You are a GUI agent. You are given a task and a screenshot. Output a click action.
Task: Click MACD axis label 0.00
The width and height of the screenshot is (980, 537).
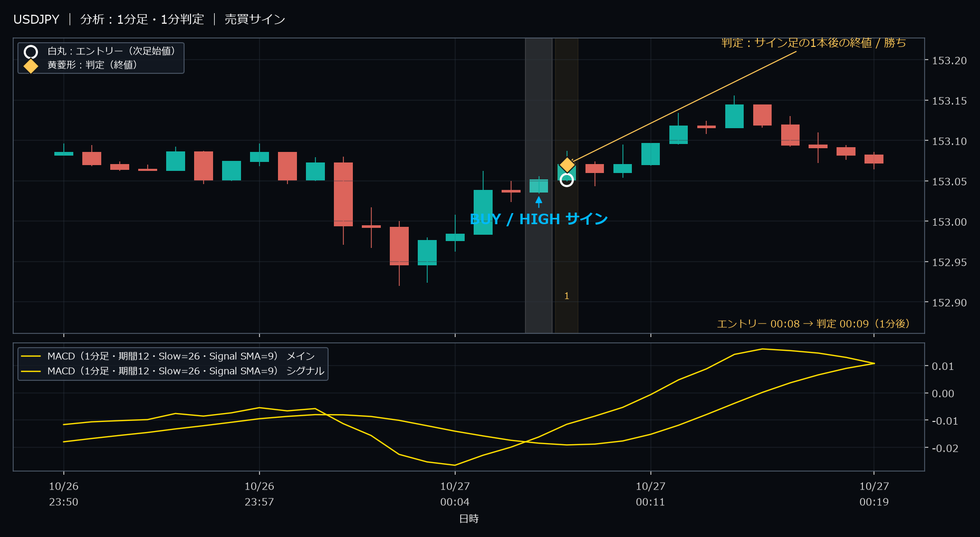[943, 394]
